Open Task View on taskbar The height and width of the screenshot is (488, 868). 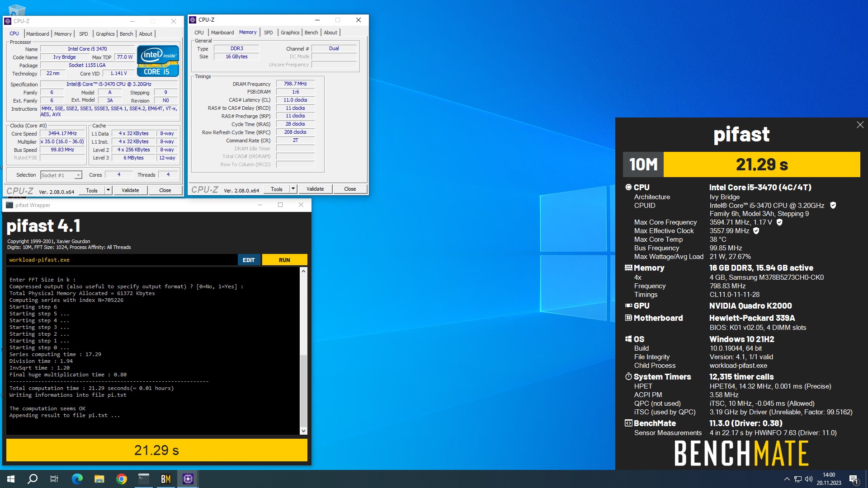tap(54, 479)
